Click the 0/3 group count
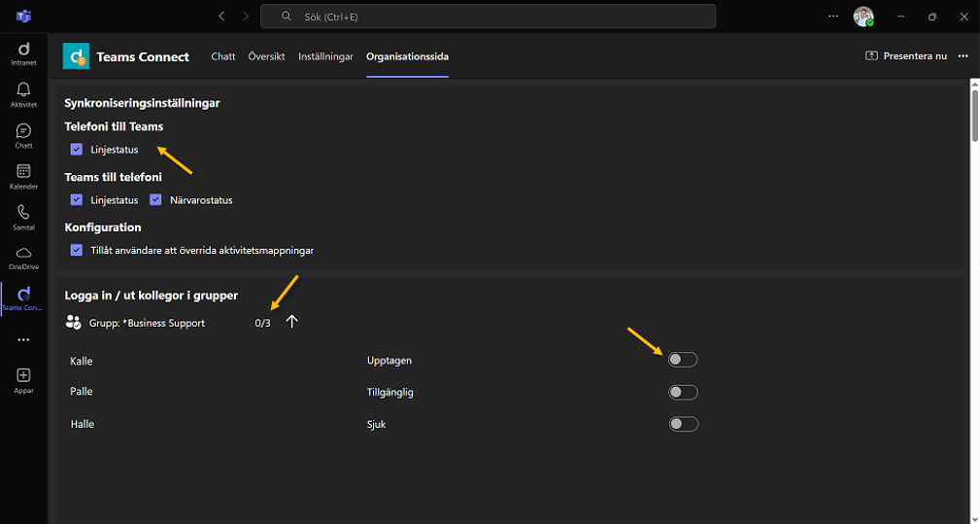This screenshot has width=980, height=524. click(262, 324)
